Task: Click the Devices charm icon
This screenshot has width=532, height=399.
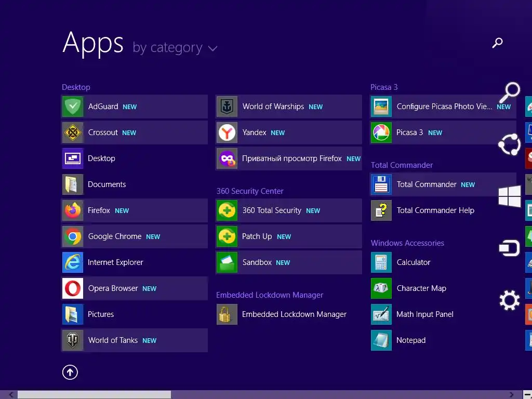Action: click(510, 248)
